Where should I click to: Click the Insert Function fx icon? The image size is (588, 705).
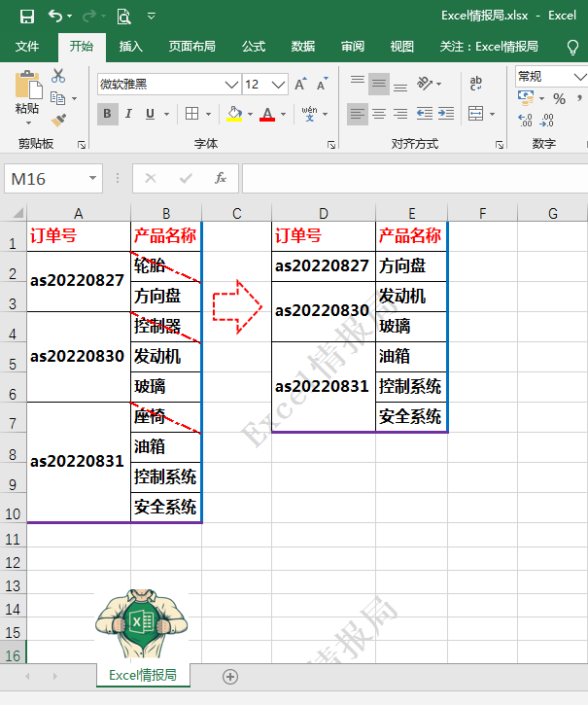pyautogui.click(x=221, y=178)
